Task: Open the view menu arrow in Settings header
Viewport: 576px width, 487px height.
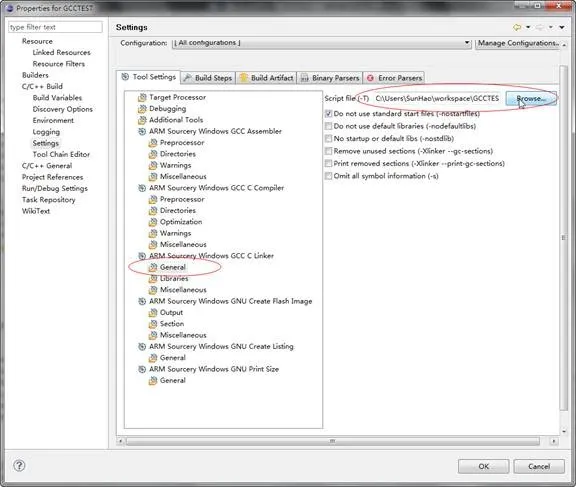Action: 562,28
